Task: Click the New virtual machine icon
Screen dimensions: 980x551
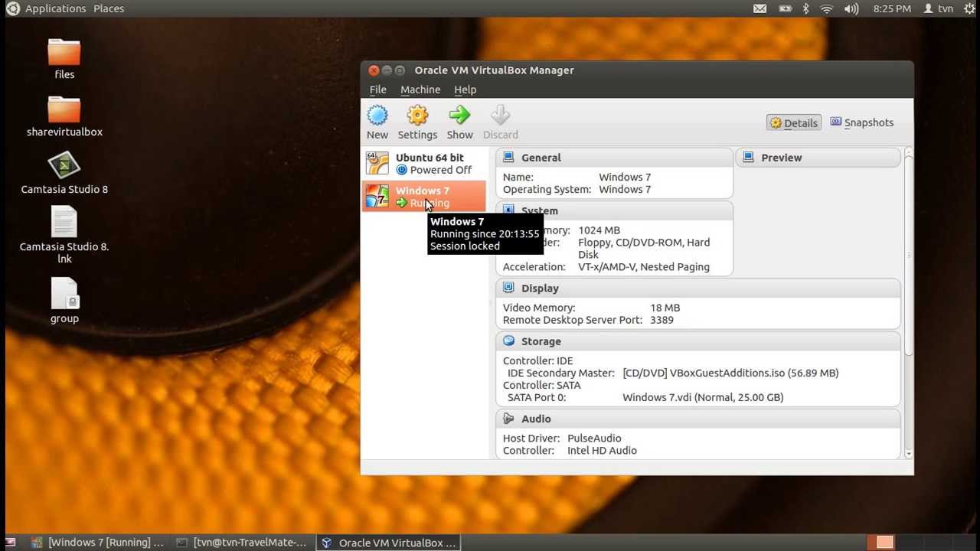Action: (x=377, y=116)
